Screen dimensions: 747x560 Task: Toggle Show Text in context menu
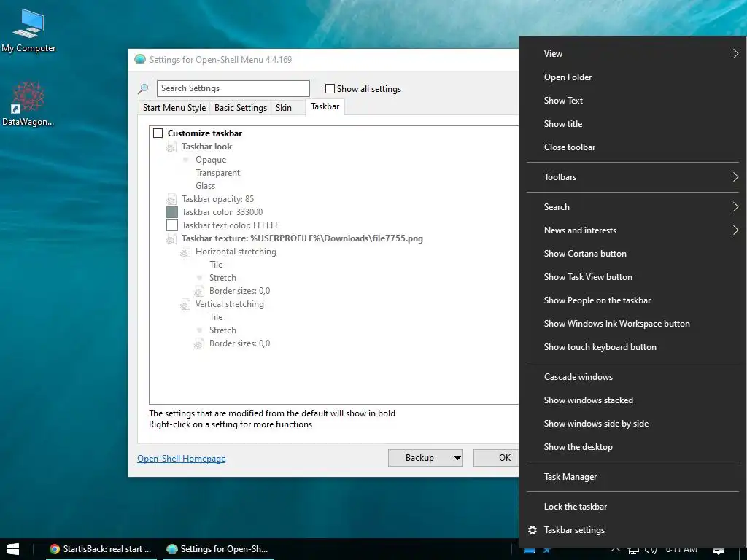tap(633, 101)
